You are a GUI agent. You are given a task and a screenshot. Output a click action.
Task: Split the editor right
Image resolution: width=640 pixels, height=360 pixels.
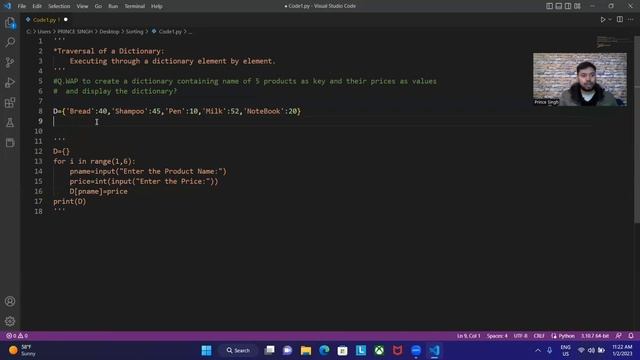pos(620,20)
